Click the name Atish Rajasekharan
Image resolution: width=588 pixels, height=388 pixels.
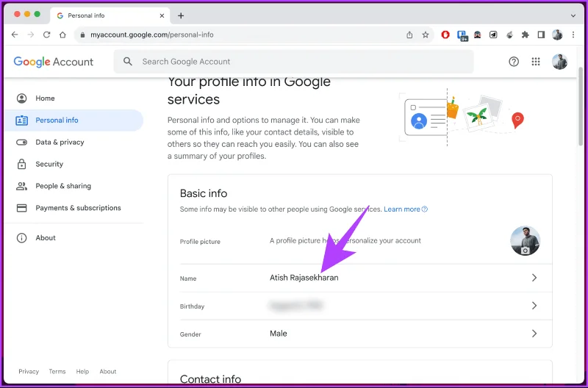(x=304, y=278)
